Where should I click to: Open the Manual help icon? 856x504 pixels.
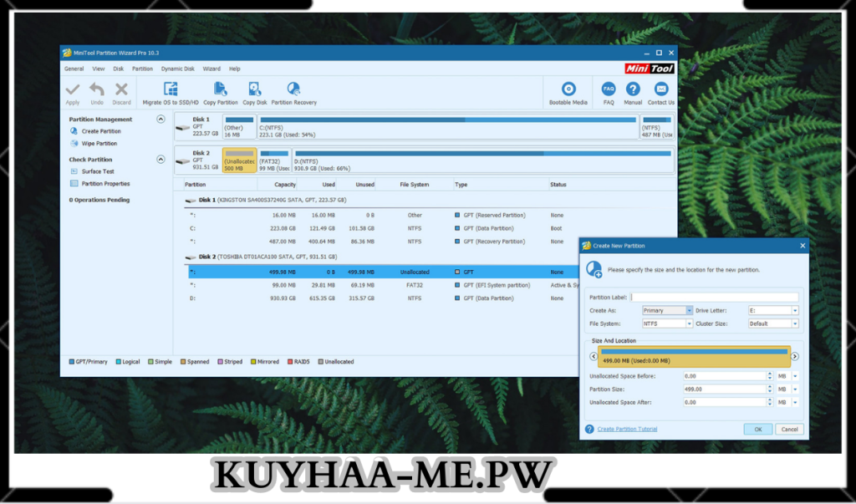point(633,89)
